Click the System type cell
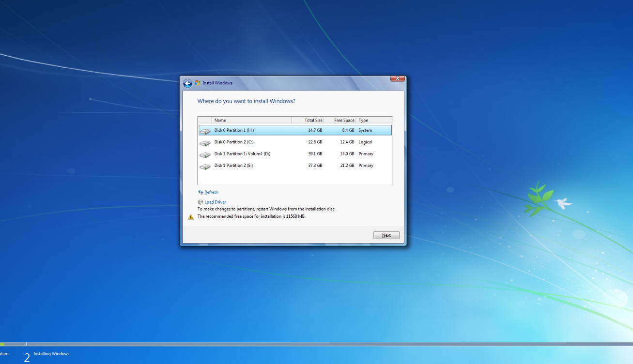The width and height of the screenshot is (633, 364). 365,130
